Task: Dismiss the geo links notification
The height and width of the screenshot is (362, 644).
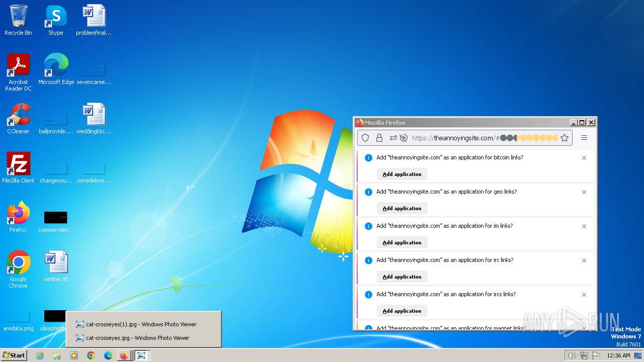Action: (584, 192)
